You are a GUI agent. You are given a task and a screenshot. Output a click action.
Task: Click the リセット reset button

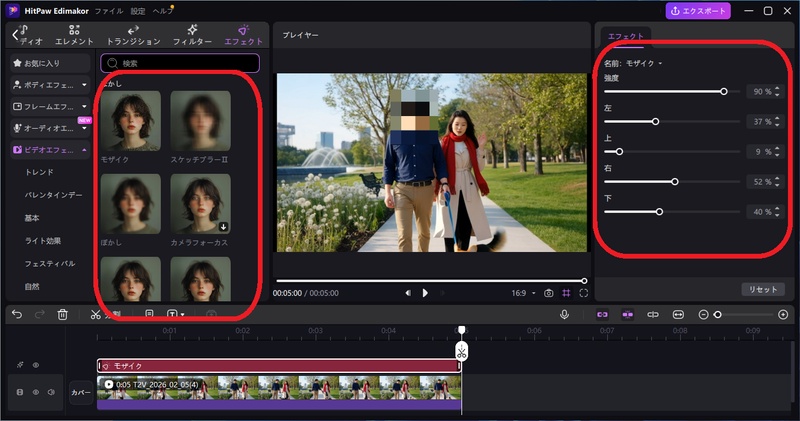coord(763,289)
